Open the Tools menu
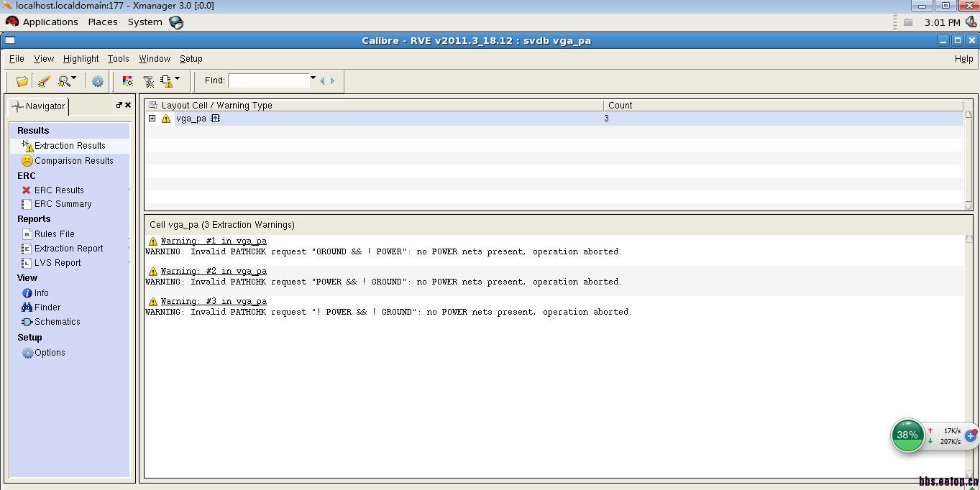 pos(118,59)
